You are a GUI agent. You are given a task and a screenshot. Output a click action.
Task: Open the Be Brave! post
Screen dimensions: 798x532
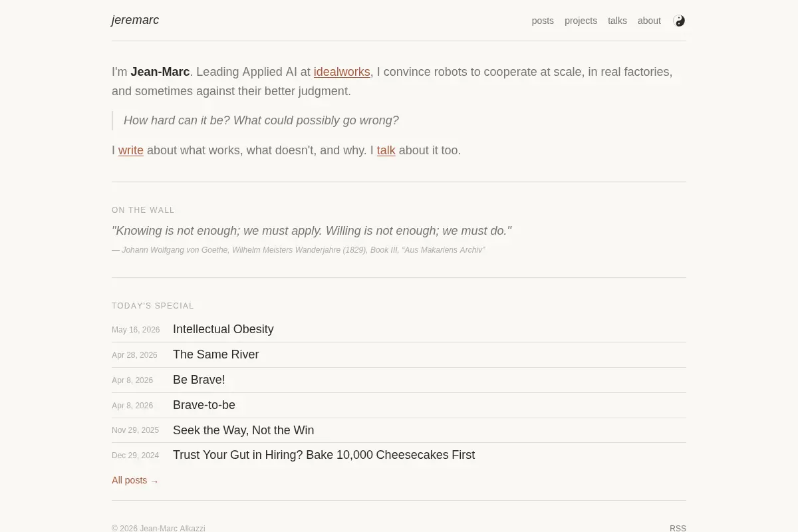pyautogui.click(x=199, y=380)
